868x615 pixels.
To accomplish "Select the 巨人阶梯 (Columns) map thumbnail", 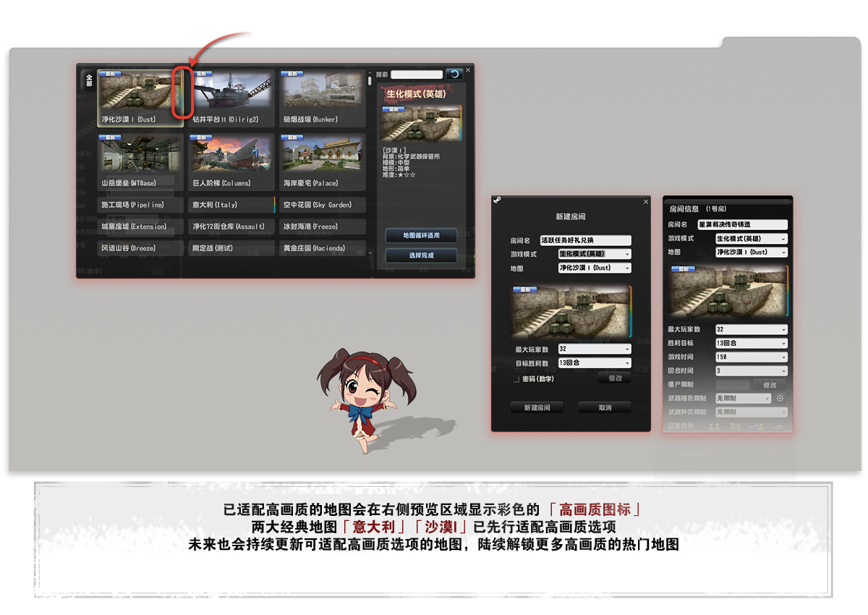I will (231, 161).
